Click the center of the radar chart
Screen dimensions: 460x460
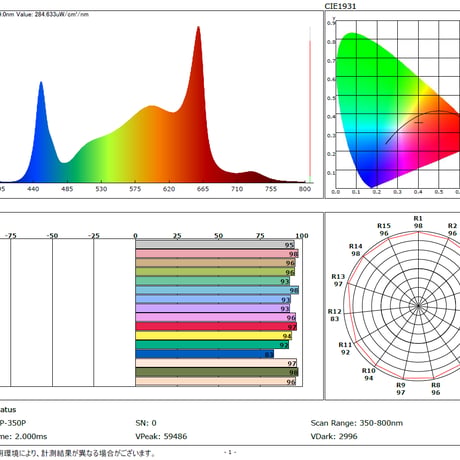pyautogui.click(x=418, y=305)
